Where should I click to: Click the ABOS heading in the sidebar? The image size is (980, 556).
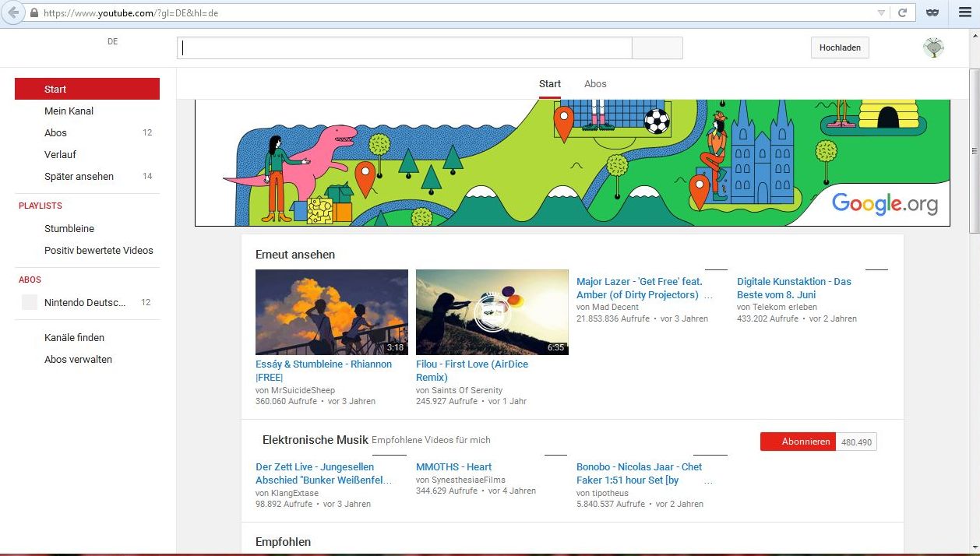tap(30, 280)
